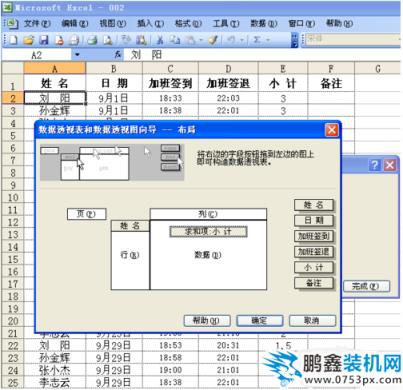The image size is (403, 390).
Task: Click the Format Painter brush icon
Action: (213, 40)
